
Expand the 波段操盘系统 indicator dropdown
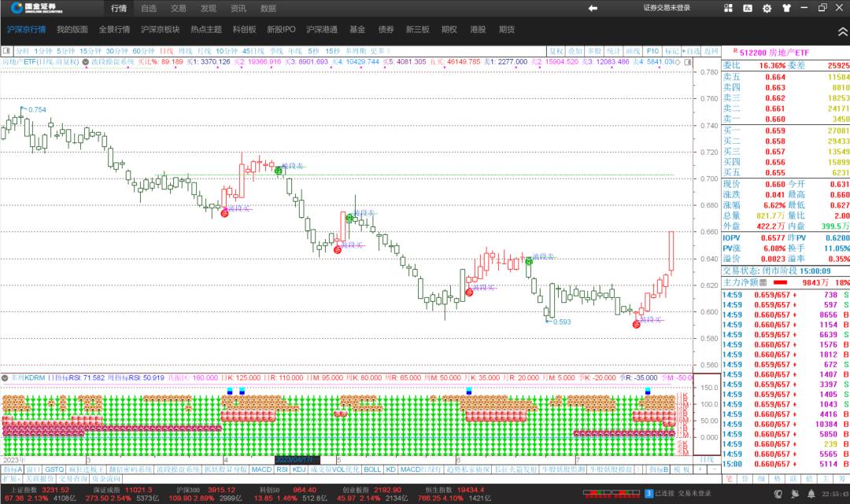[x=83, y=61]
